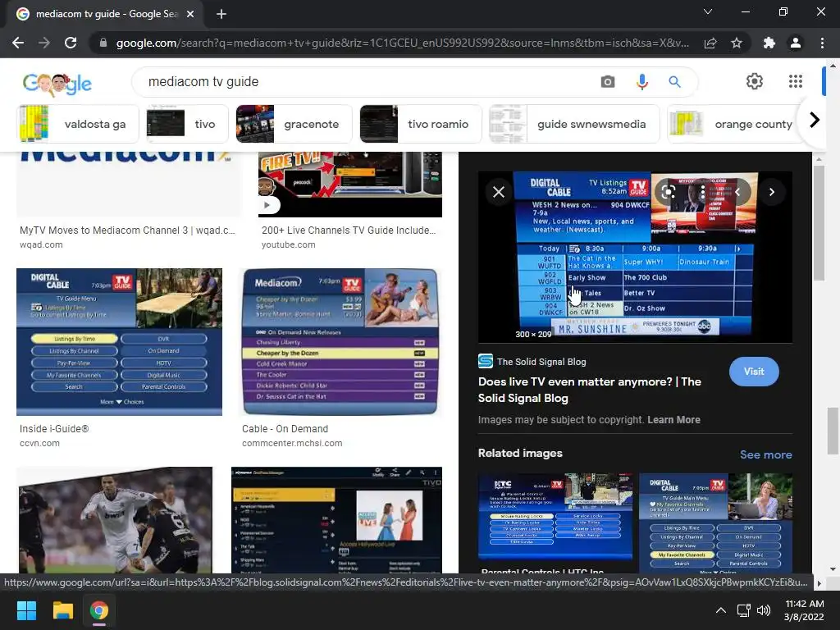Show hidden system tray icons
The width and height of the screenshot is (840, 630).
[x=721, y=610]
